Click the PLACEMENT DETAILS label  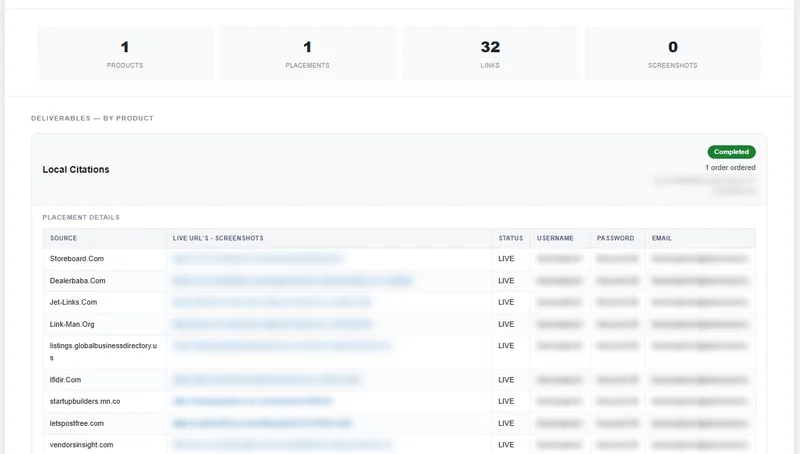coord(81,217)
